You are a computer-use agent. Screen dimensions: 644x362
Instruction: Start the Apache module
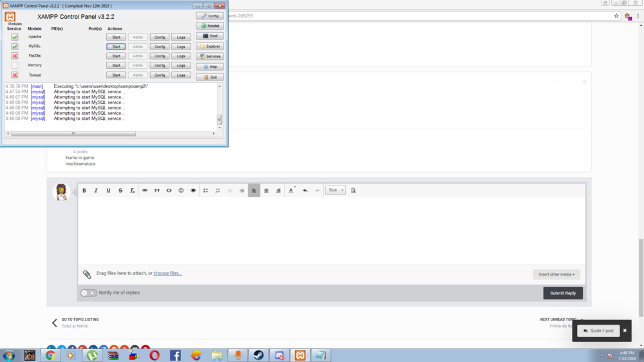click(116, 37)
